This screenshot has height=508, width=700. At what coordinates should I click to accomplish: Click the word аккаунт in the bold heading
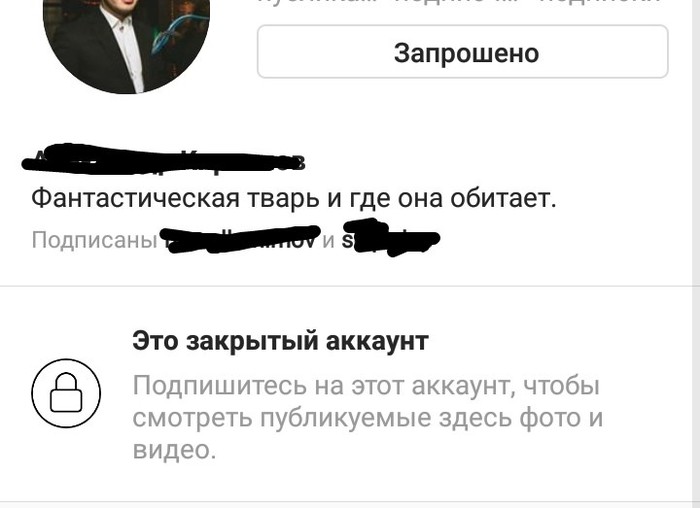pos(377,341)
